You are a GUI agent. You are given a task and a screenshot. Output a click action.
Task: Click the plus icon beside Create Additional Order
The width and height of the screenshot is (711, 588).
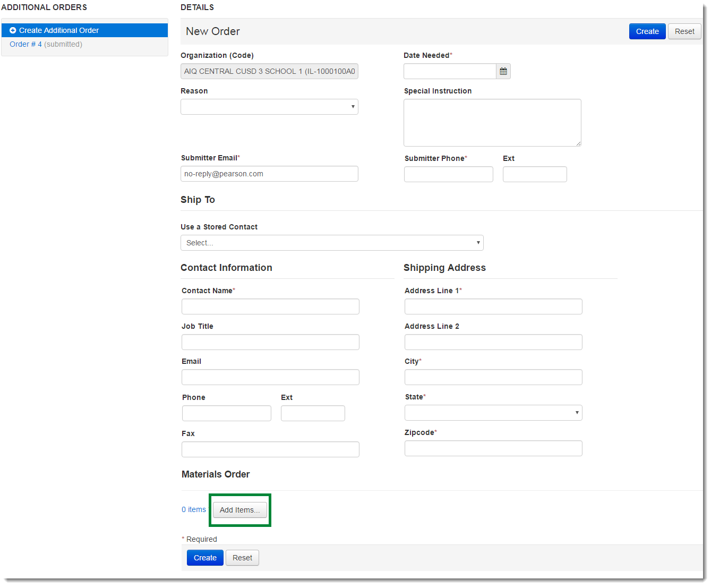[x=13, y=30]
